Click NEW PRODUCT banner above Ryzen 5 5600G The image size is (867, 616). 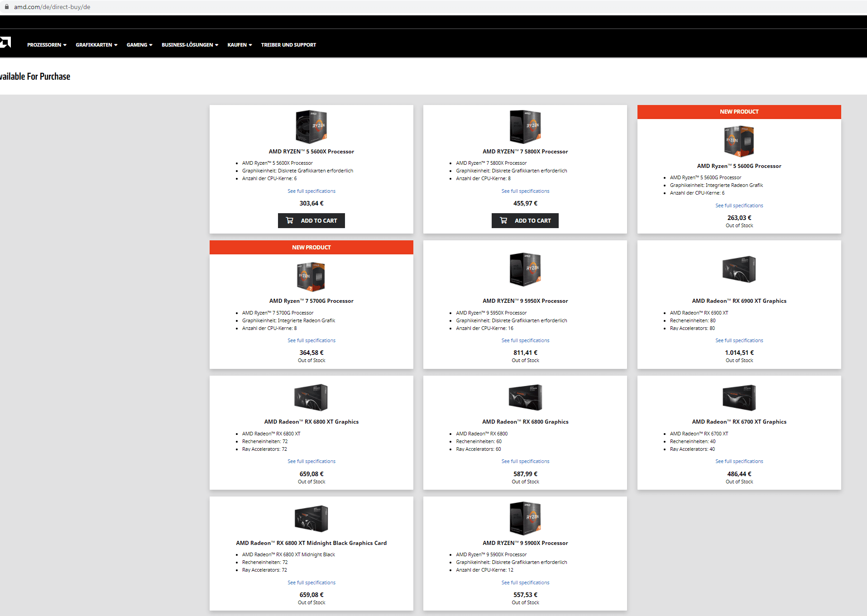[x=739, y=112]
